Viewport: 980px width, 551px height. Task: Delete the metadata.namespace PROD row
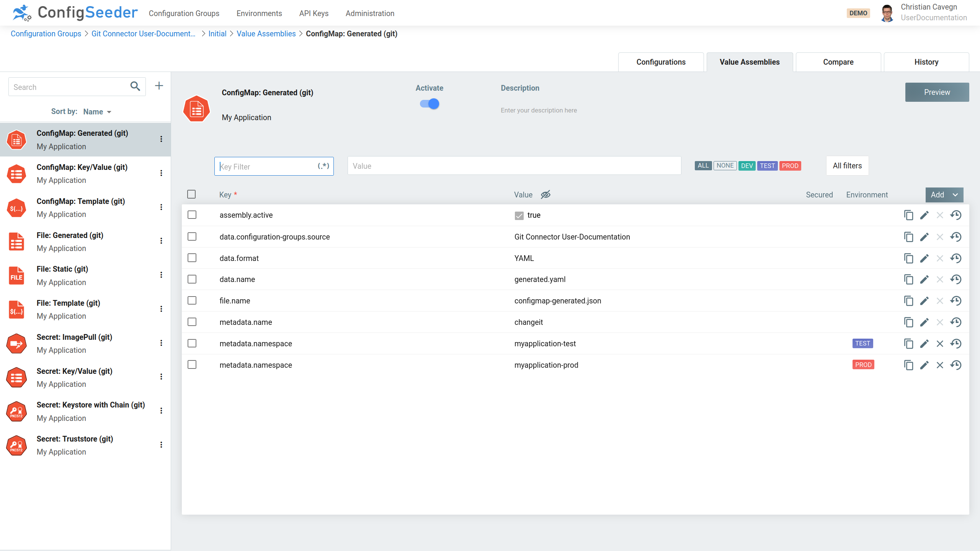click(x=940, y=365)
